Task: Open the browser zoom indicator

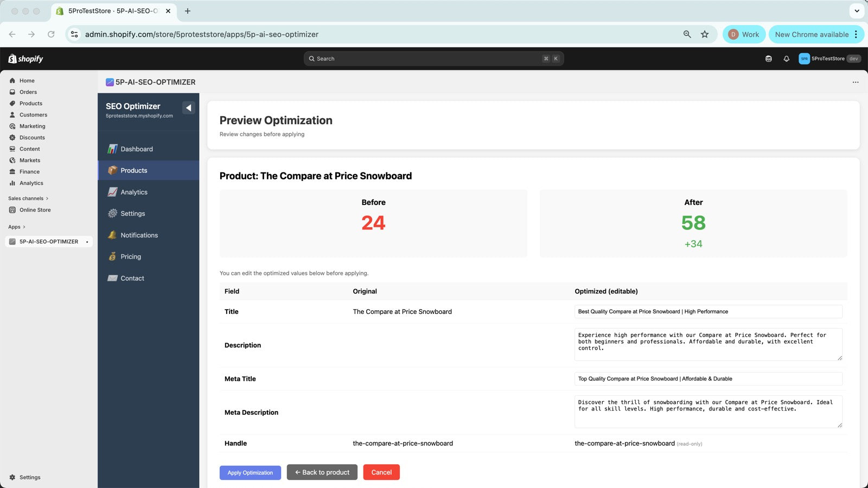Action: [687, 34]
